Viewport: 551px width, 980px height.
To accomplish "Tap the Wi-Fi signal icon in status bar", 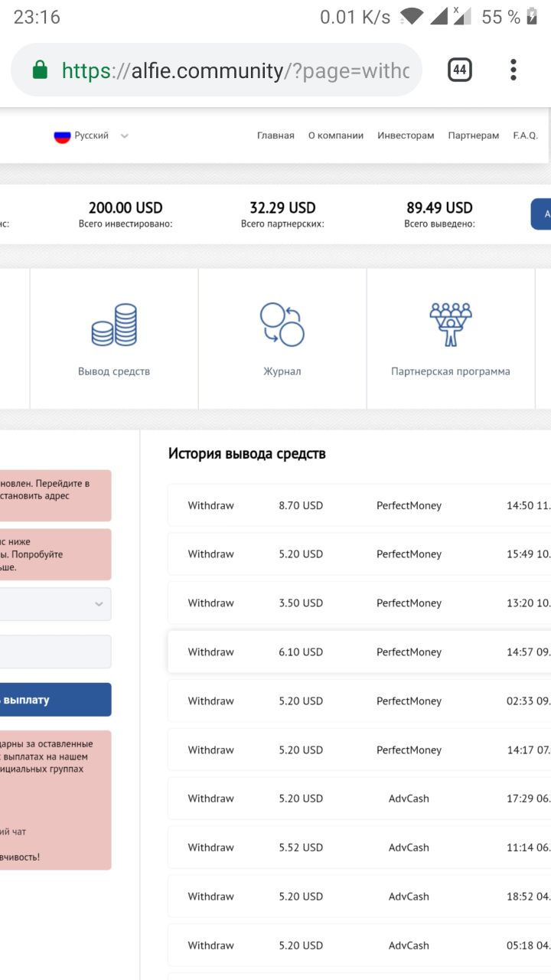I will (x=412, y=17).
